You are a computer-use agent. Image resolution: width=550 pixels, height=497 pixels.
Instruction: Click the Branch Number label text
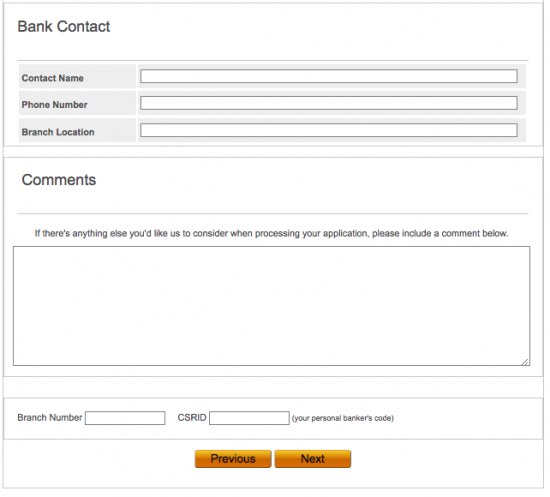pyautogui.click(x=49, y=417)
